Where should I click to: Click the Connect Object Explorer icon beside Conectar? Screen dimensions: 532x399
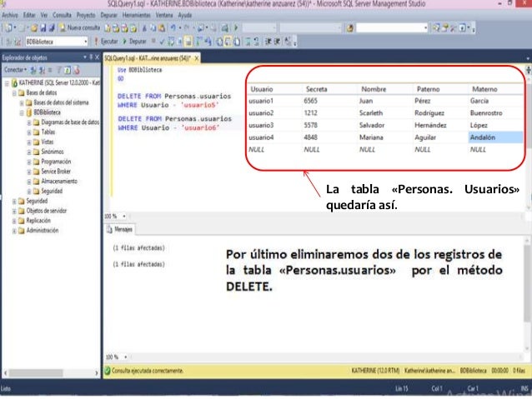pyautogui.click(x=33, y=70)
